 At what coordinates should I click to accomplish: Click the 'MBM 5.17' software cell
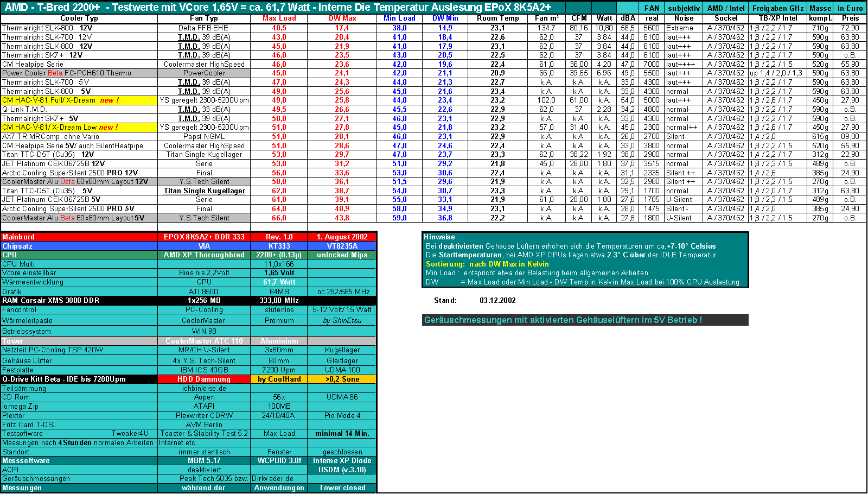pos(204,461)
